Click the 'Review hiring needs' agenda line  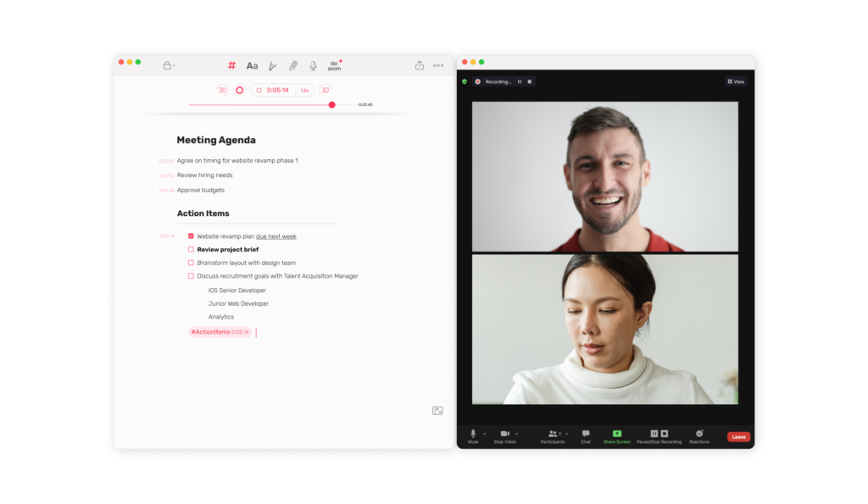tap(205, 174)
